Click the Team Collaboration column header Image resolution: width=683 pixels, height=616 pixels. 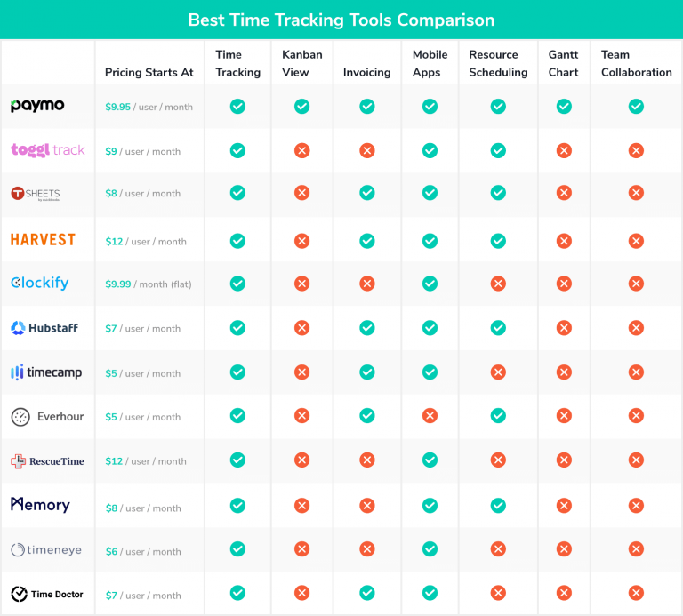636,63
